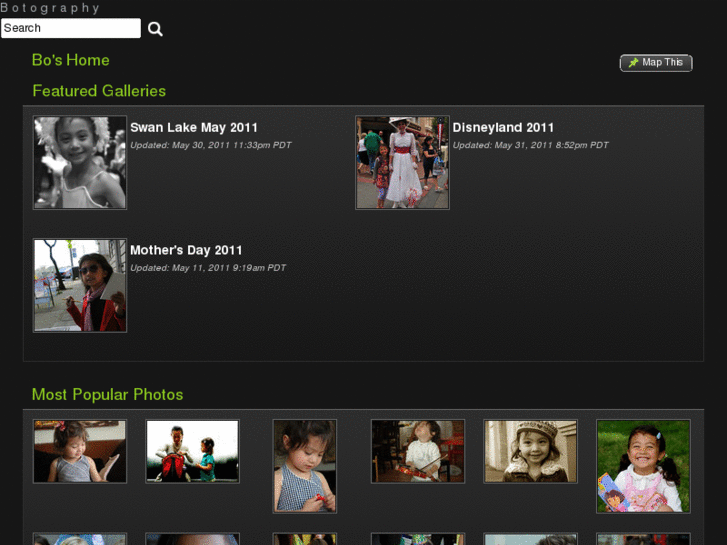Open Disneyland 2011 gallery title
The image size is (727, 545).
click(x=503, y=128)
